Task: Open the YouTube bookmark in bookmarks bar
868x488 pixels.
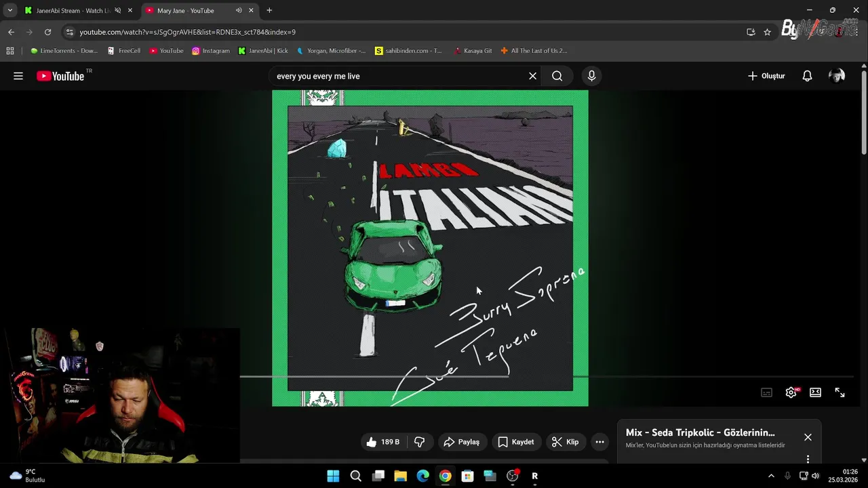Action: pyautogui.click(x=166, y=51)
